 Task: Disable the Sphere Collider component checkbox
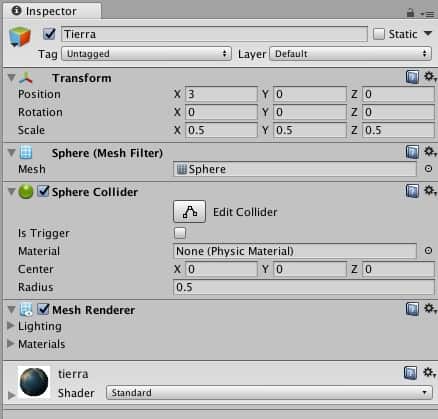tap(43, 191)
